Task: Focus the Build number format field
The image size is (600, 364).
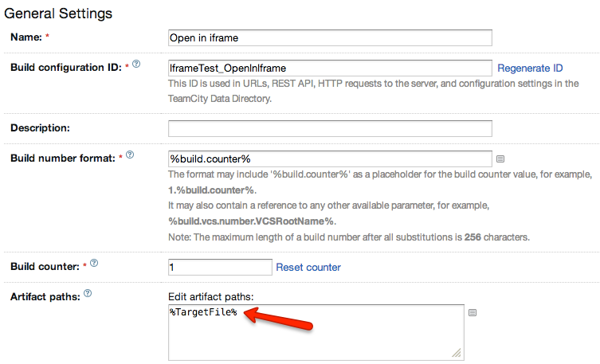Action: point(330,159)
